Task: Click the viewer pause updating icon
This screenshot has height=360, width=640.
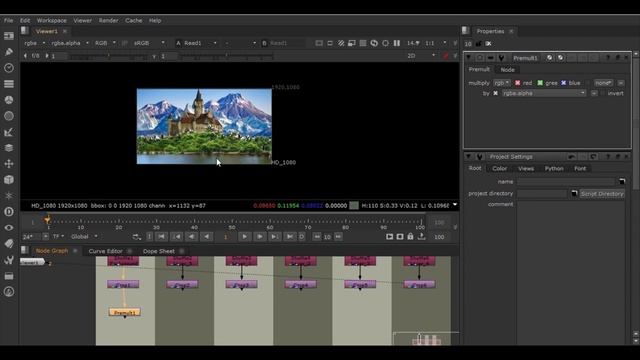Action: point(397,43)
